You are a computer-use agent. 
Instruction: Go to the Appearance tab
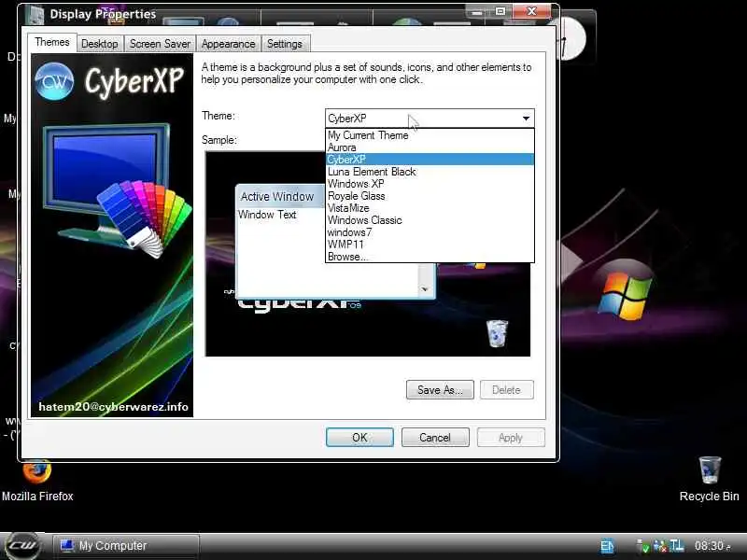coord(228,44)
